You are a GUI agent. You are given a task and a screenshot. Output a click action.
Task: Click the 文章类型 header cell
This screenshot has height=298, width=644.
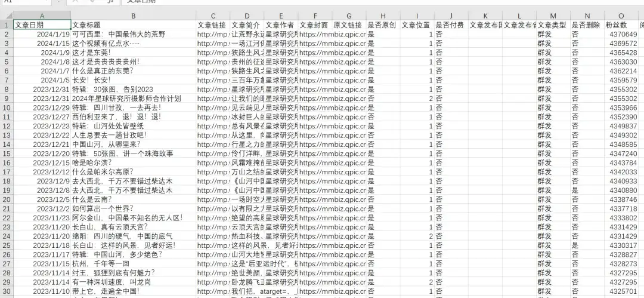553,25
